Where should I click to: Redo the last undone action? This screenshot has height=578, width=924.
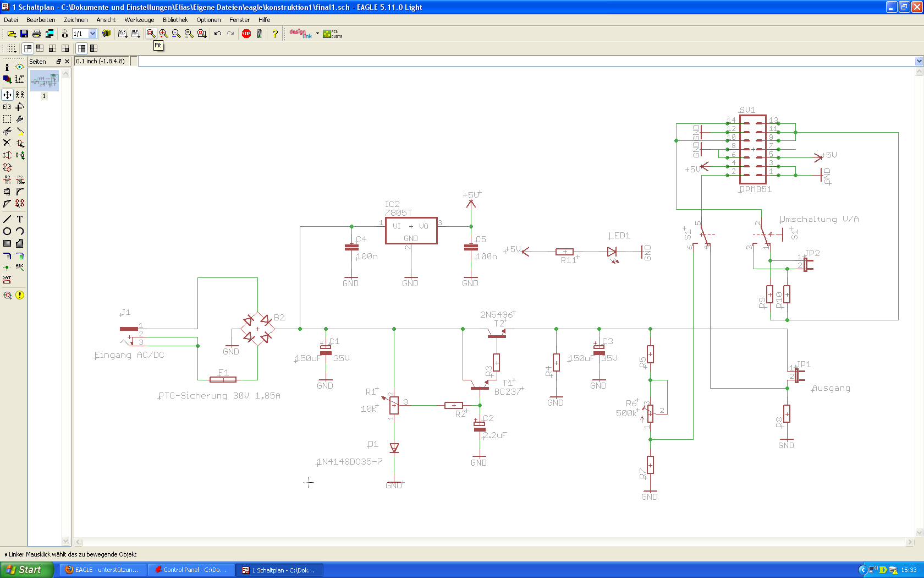230,34
